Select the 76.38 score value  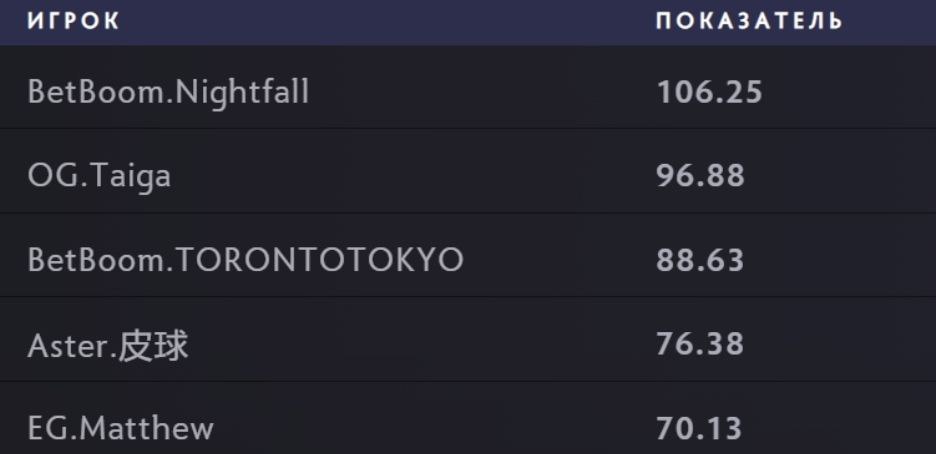click(x=700, y=345)
